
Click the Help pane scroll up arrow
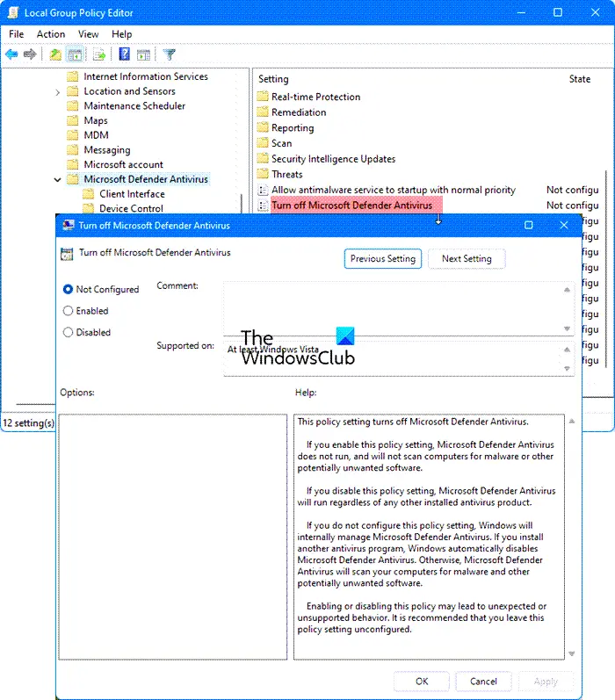pyautogui.click(x=572, y=421)
